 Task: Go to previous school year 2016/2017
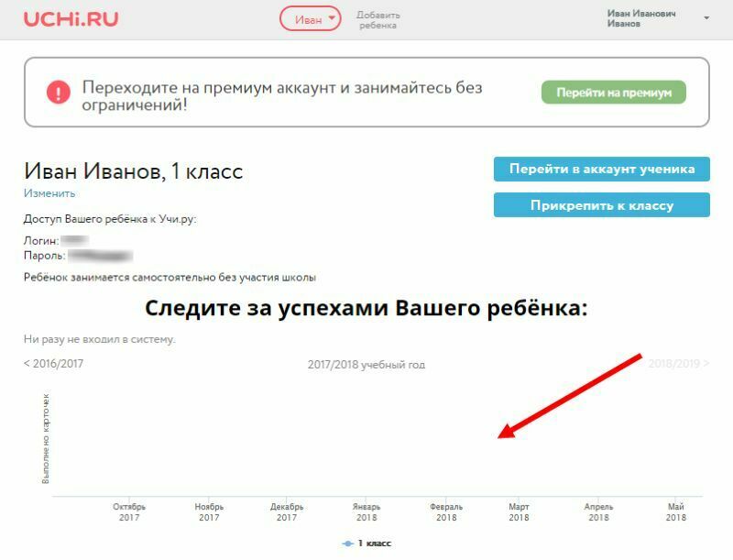point(53,364)
